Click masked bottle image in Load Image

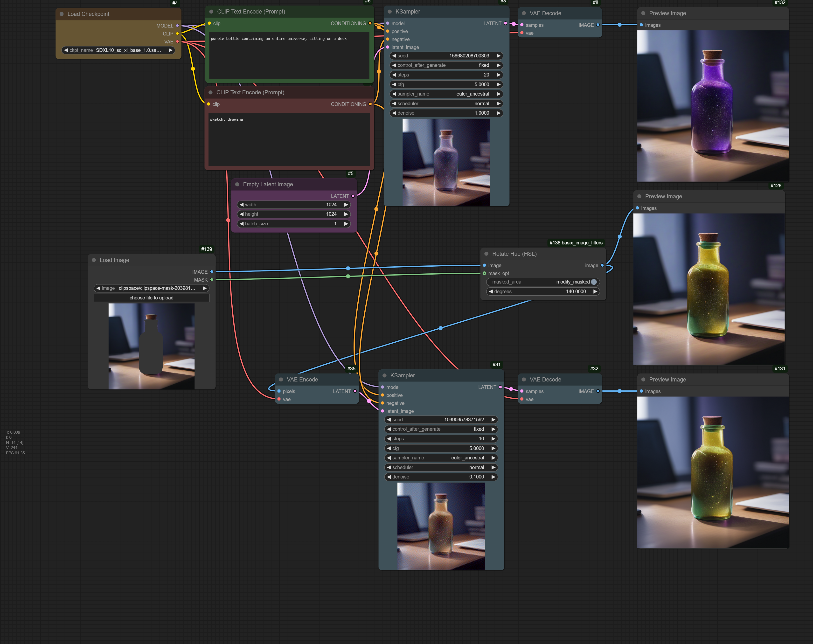point(152,346)
